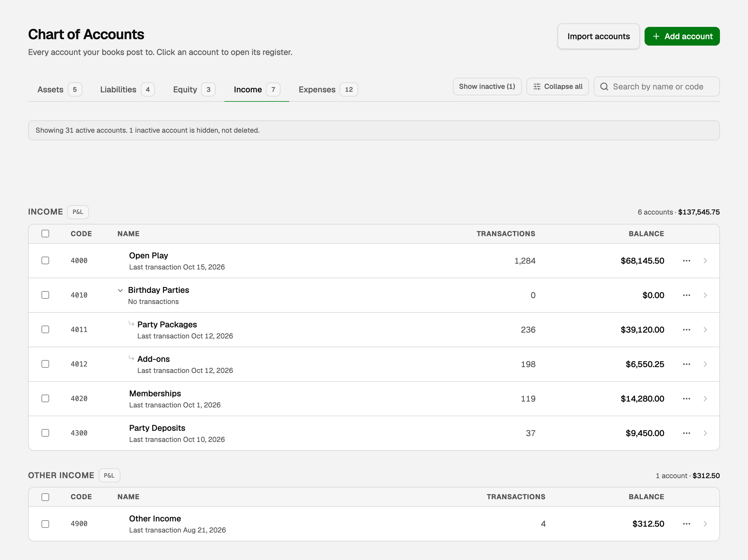This screenshot has height=560, width=748.
Task: Show the inactive account
Action: 487,87
